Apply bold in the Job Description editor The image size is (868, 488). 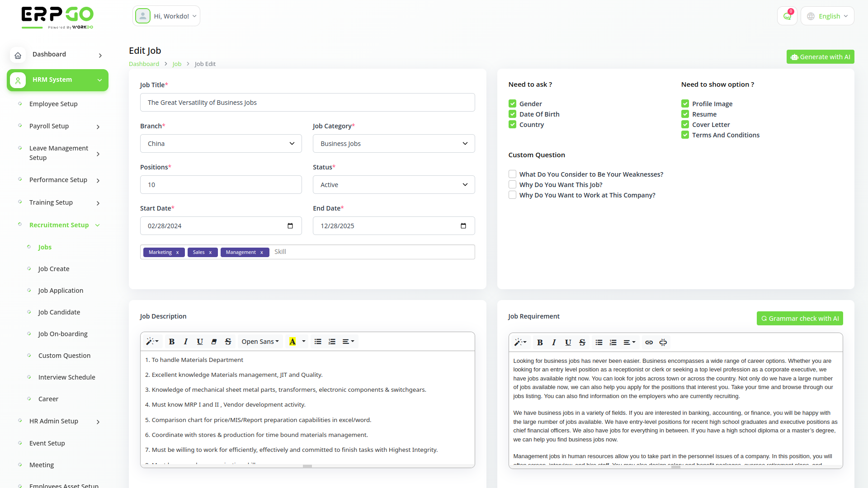tap(171, 342)
